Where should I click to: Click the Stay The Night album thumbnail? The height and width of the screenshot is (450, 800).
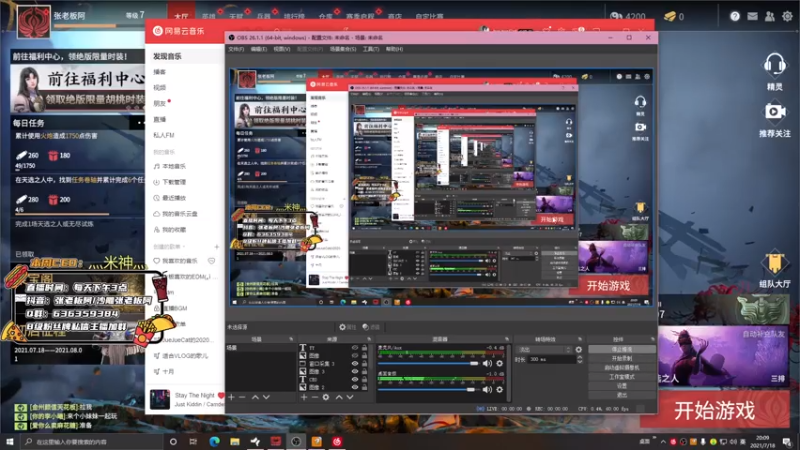click(x=160, y=399)
